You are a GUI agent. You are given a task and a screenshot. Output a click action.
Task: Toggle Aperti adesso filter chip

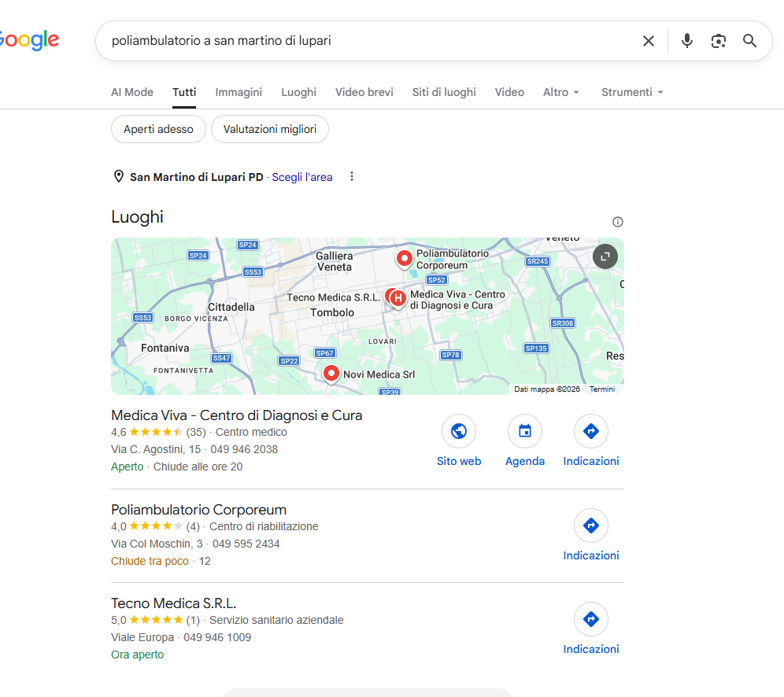coord(158,129)
